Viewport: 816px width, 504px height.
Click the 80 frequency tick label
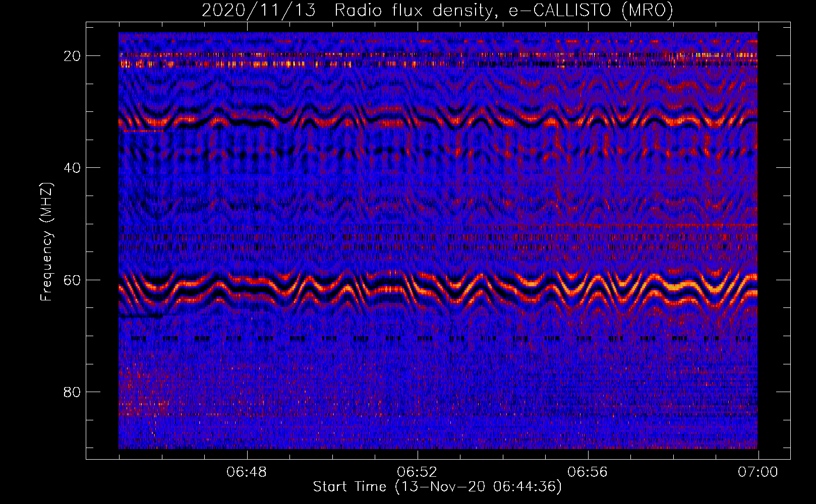(x=73, y=392)
